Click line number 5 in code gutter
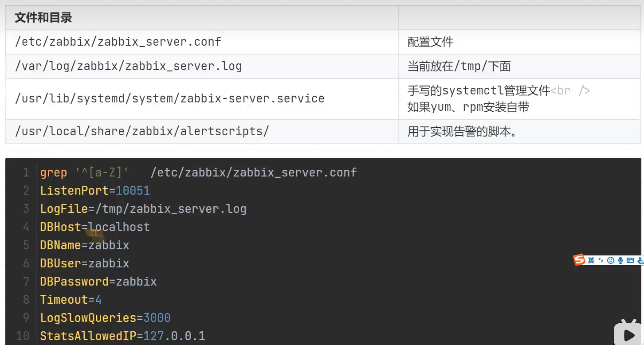 (x=26, y=245)
